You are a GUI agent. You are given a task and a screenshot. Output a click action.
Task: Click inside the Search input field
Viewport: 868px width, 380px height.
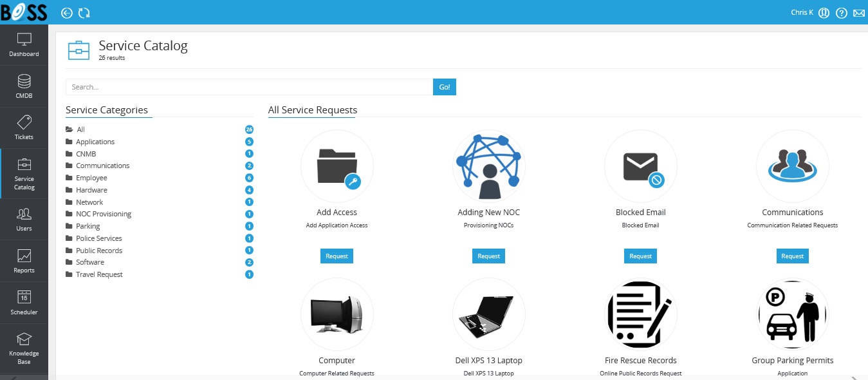point(249,87)
